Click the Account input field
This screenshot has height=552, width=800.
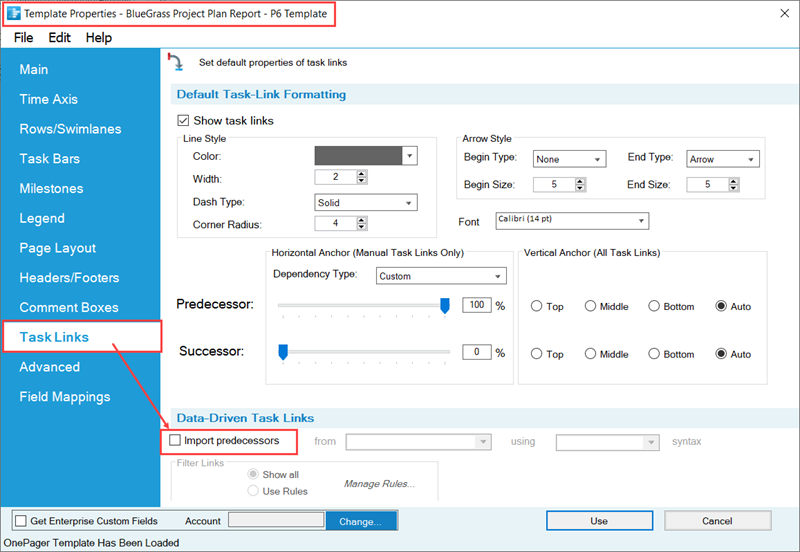276,520
